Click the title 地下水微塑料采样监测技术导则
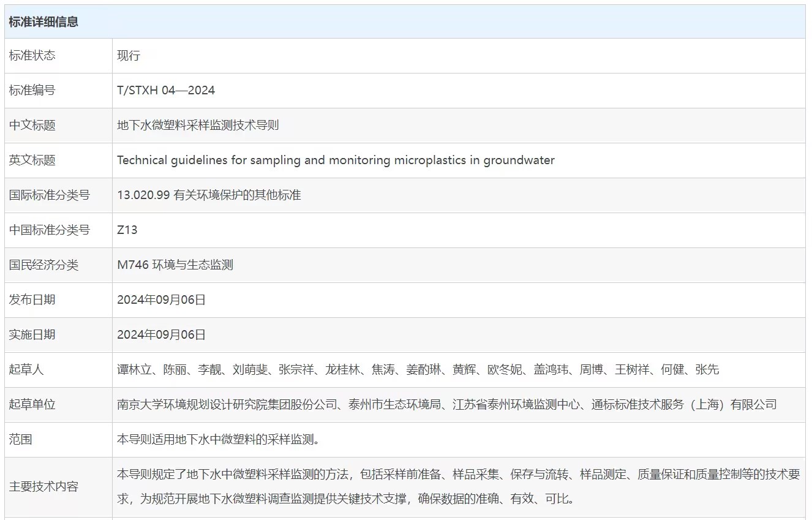This screenshot has height=520, width=812. tap(198, 126)
